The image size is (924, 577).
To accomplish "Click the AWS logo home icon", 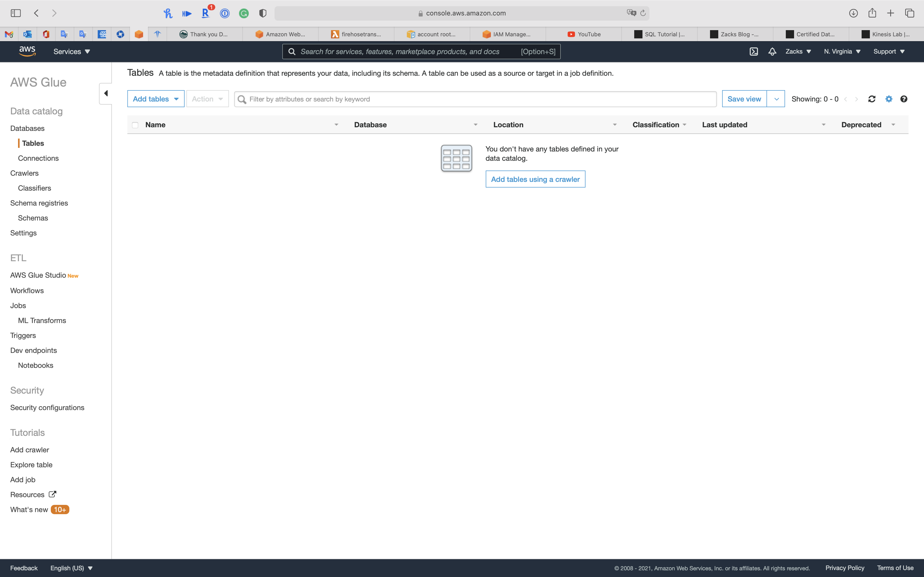I will 28,51.
